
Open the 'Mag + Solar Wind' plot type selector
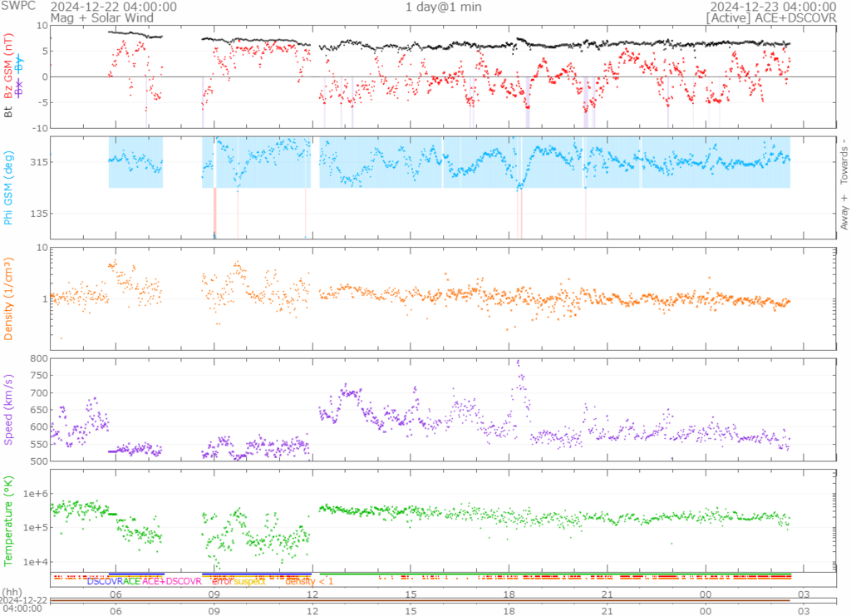[91, 17]
